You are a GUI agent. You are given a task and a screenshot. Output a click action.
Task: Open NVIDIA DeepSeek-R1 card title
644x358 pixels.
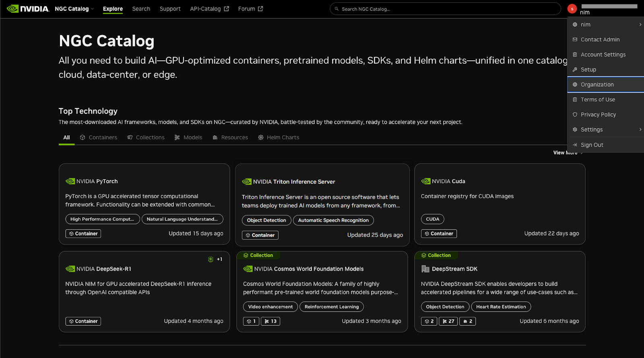104,269
